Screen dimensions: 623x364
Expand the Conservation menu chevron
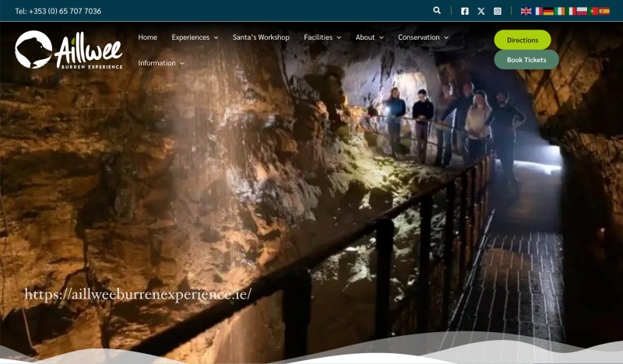[446, 37]
